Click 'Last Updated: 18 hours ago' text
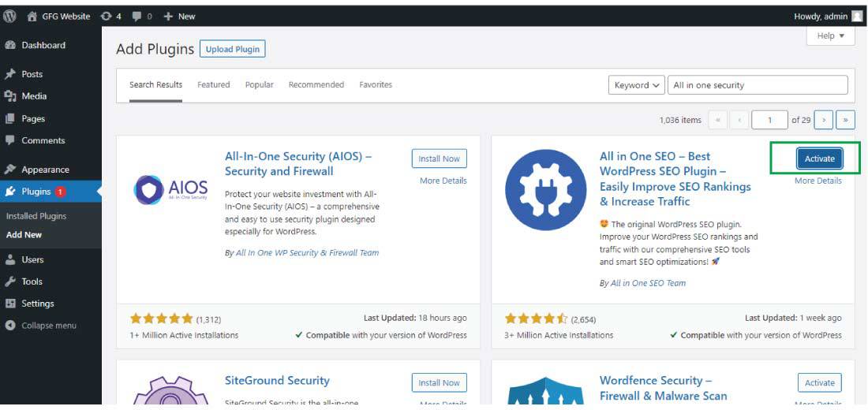868x410 pixels. 415,319
